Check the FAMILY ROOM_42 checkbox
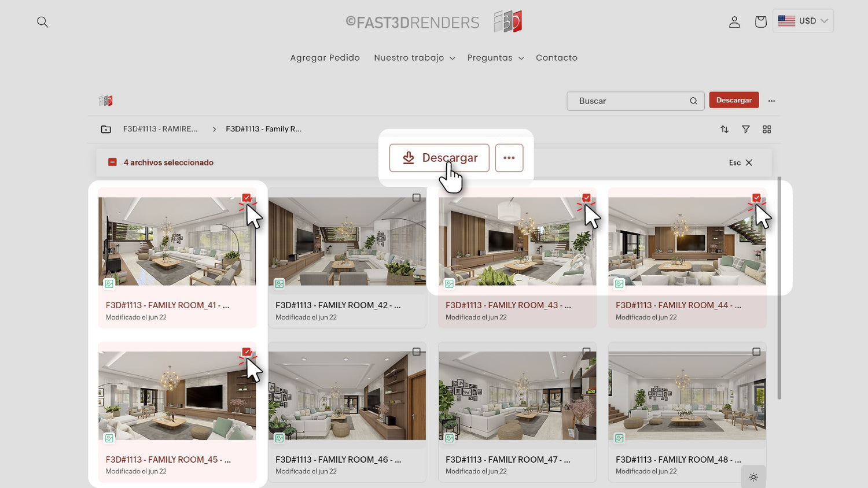Screen dimensions: 868x488 (x=416, y=198)
